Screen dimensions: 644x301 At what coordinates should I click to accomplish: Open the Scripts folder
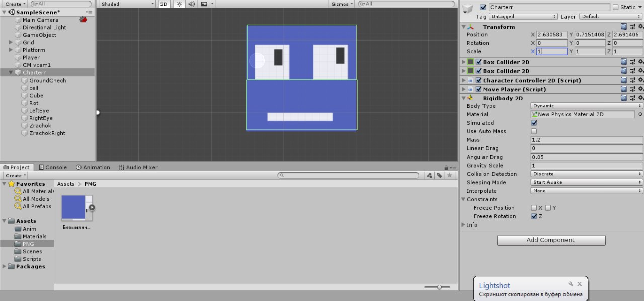[x=32, y=259]
